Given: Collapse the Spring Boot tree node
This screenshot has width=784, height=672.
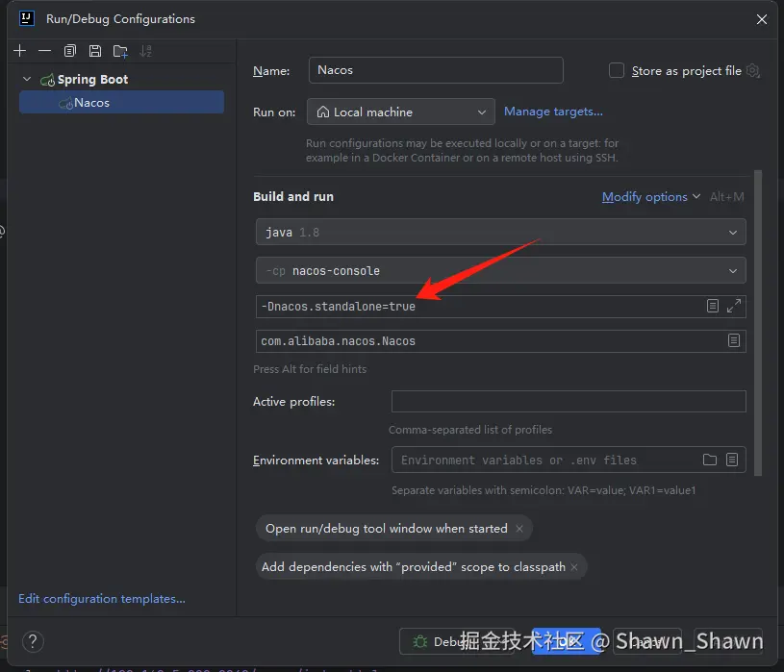Looking at the screenshot, I should click(27, 79).
